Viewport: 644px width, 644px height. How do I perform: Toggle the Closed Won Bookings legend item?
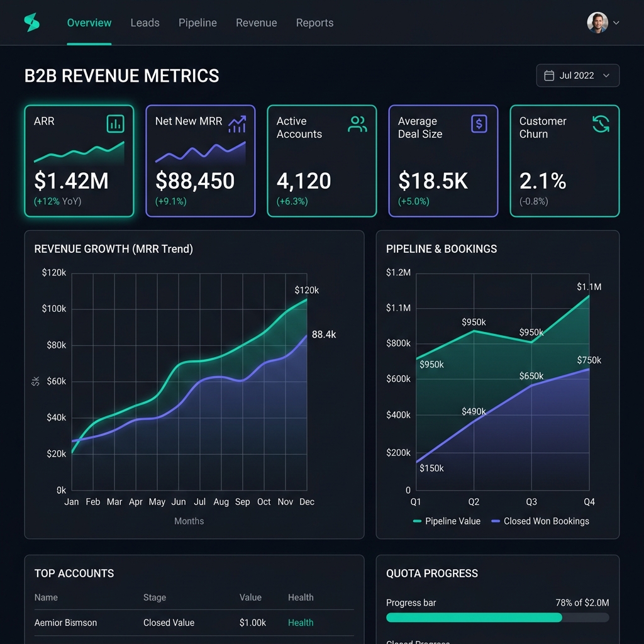click(x=540, y=521)
